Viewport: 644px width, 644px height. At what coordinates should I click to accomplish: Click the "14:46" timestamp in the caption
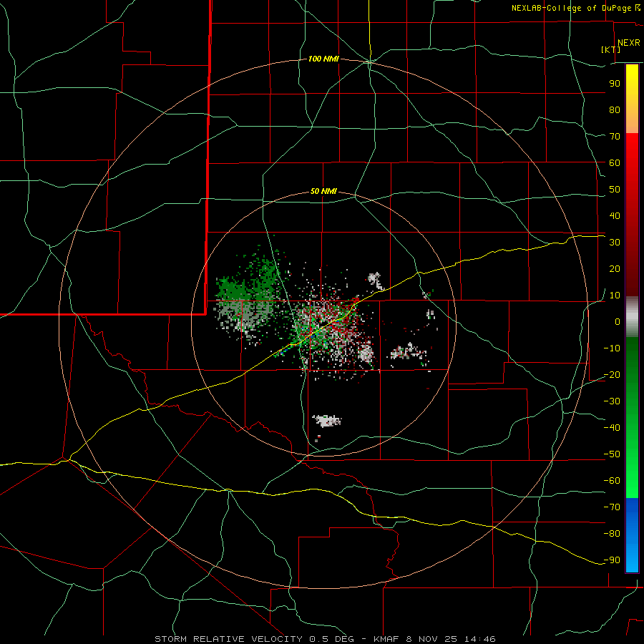(x=479, y=639)
